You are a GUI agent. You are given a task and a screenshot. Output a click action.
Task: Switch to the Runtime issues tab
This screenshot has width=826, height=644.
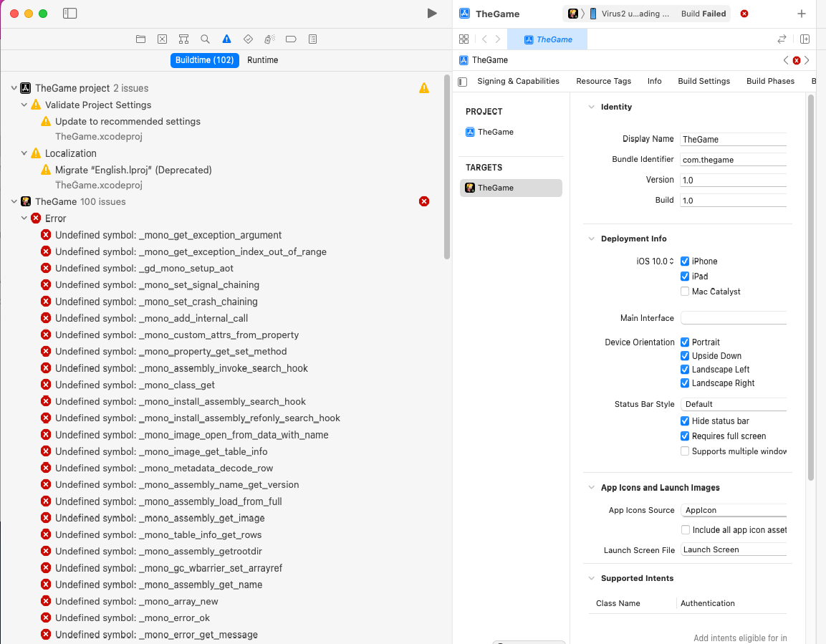262,60
